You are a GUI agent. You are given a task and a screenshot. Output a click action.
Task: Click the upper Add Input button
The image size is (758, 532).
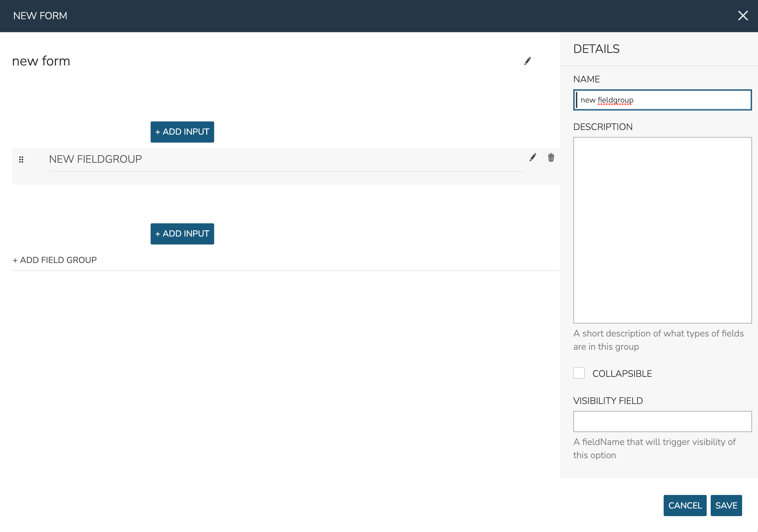tap(182, 132)
